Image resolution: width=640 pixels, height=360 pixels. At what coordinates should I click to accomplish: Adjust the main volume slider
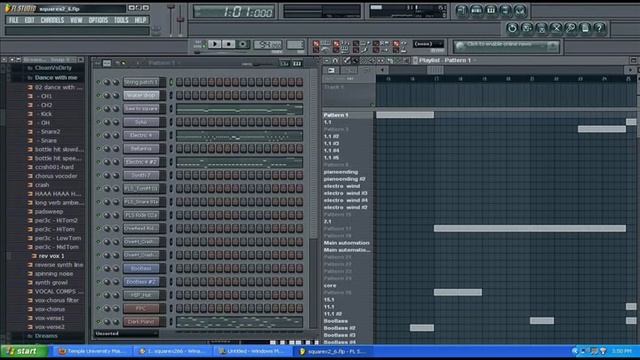tap(171, 20)
